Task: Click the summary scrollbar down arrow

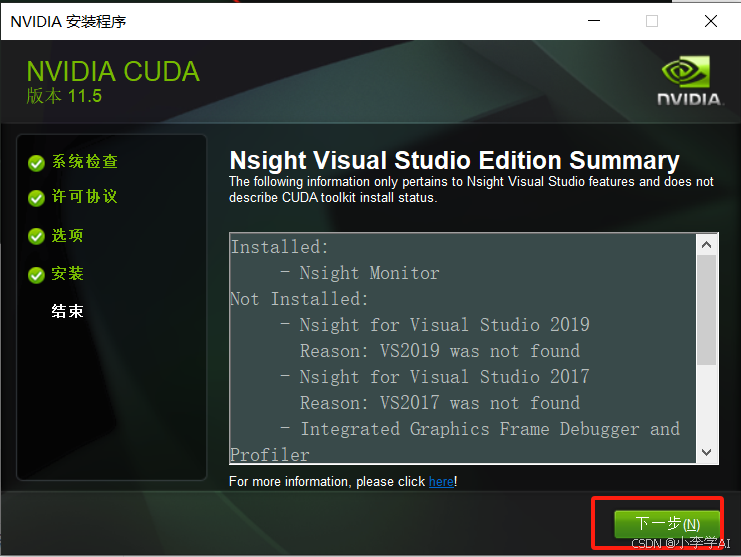Action: point(707,452)
